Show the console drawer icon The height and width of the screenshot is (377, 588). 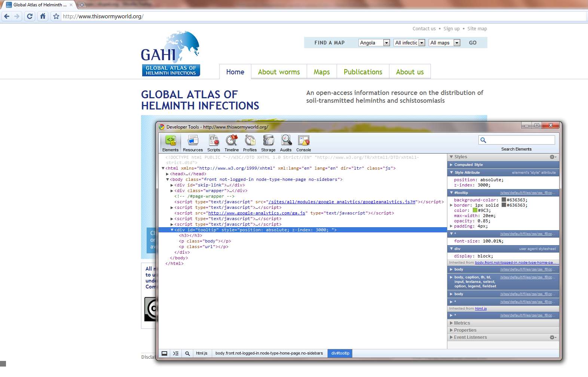point(176,353)
